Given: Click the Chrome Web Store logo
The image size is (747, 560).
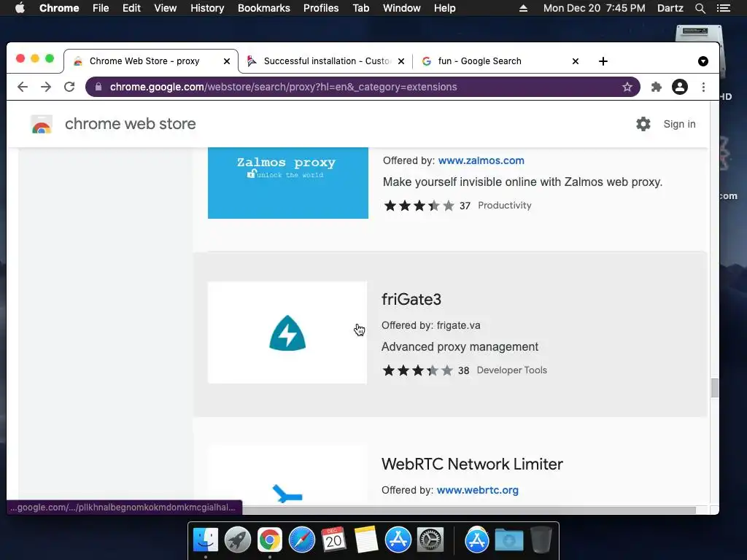Looking at the screenshot, I should [42, 124].
